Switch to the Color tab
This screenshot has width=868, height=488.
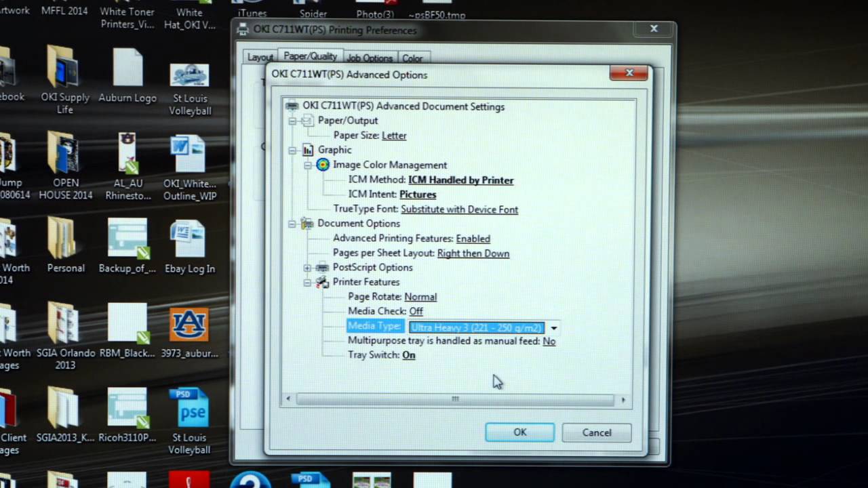pos(412,58)
